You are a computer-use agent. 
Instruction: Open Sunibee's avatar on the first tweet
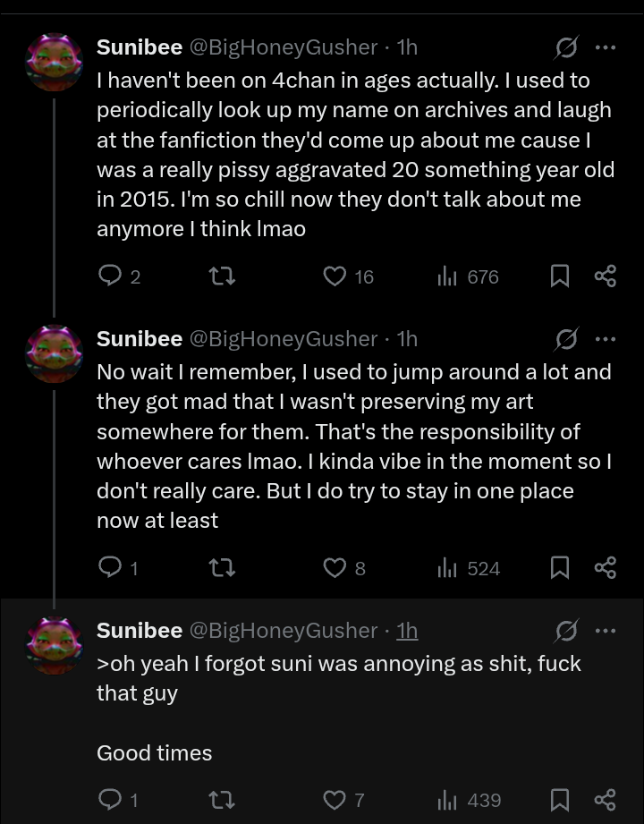click(55, 62)
